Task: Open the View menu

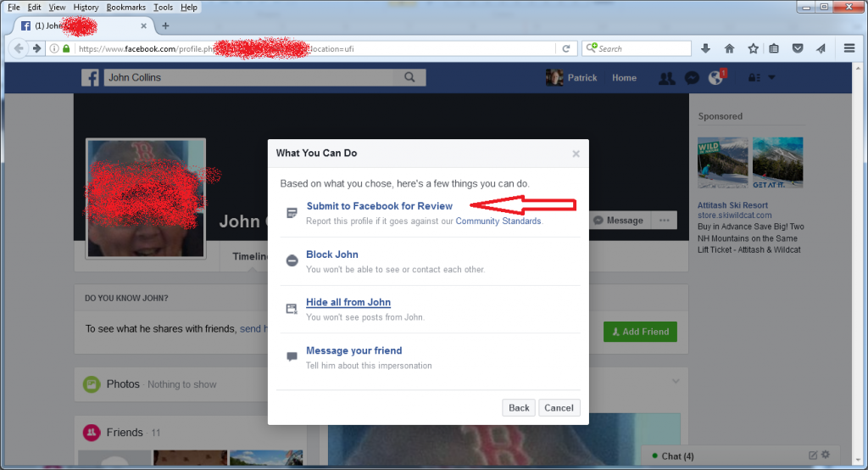Action: 57,7
